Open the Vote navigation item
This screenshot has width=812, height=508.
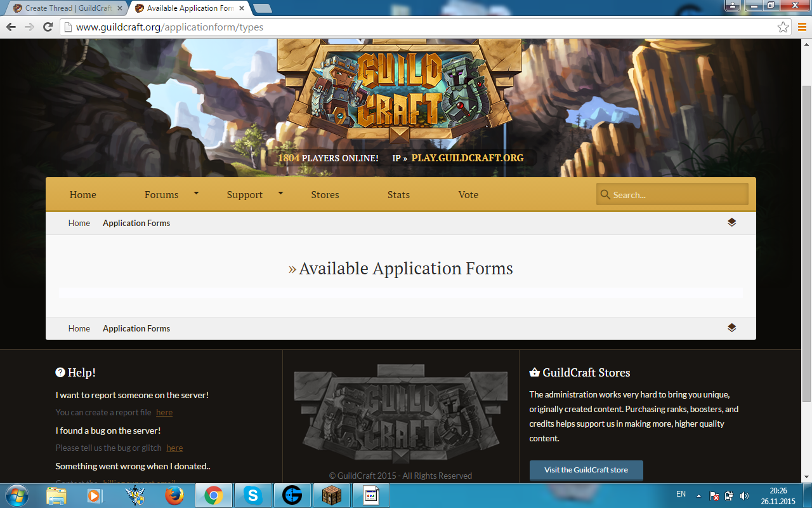point(468,194)
